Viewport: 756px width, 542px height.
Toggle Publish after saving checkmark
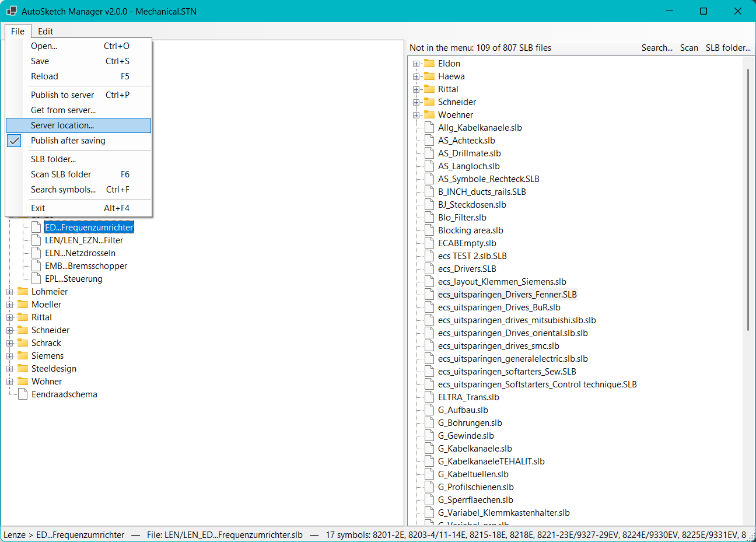coord(79,141)
